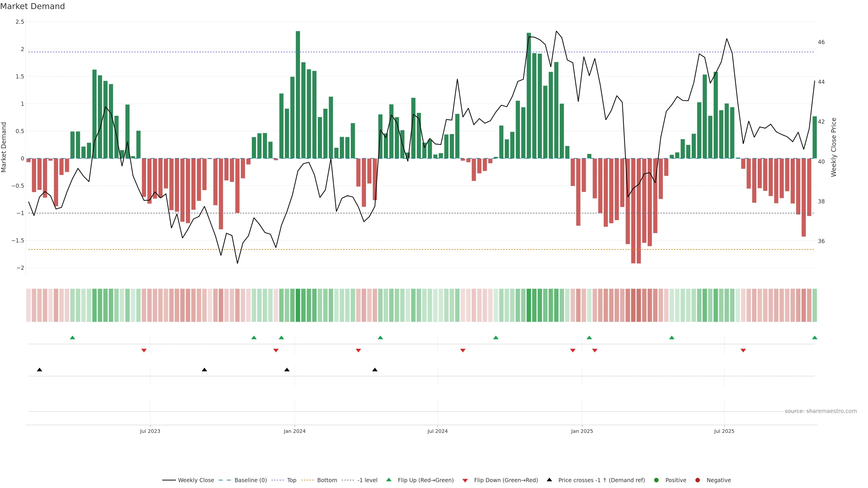Click the first black price-cross triangle marker
Screen dimensions: 868x488
39,370
